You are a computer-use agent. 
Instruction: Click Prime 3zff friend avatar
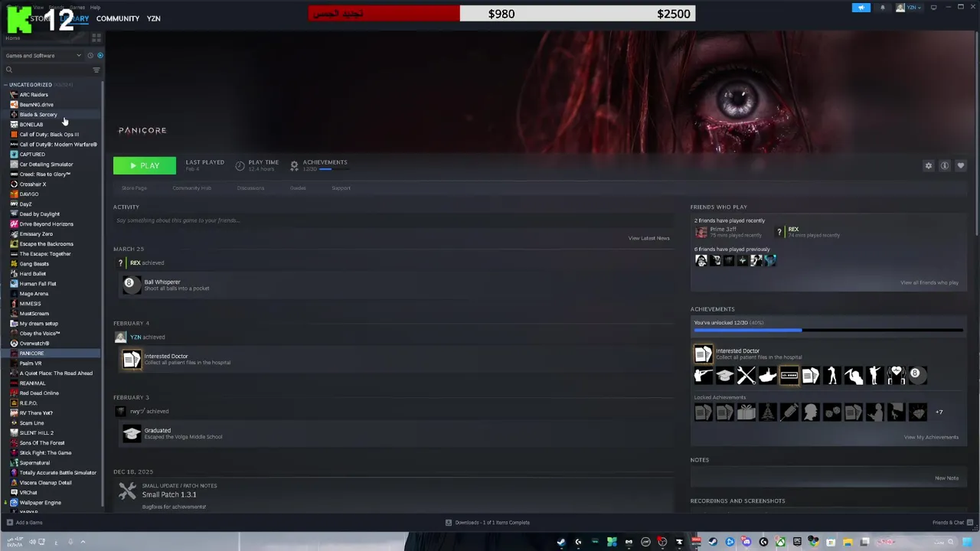701,232
